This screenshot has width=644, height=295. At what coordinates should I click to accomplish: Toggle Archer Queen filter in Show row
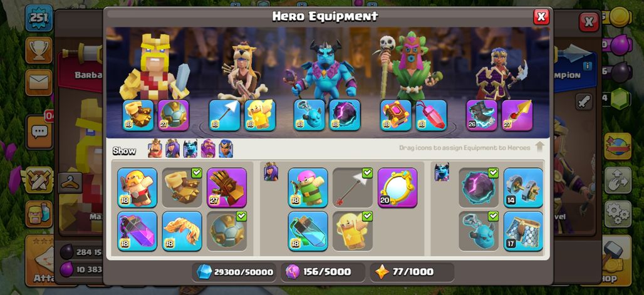pyautogui.click(x=173, y=148)
